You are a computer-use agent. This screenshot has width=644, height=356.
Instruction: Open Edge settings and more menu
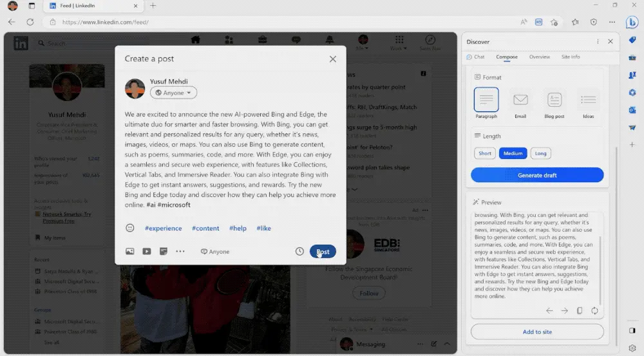point(612,22)
